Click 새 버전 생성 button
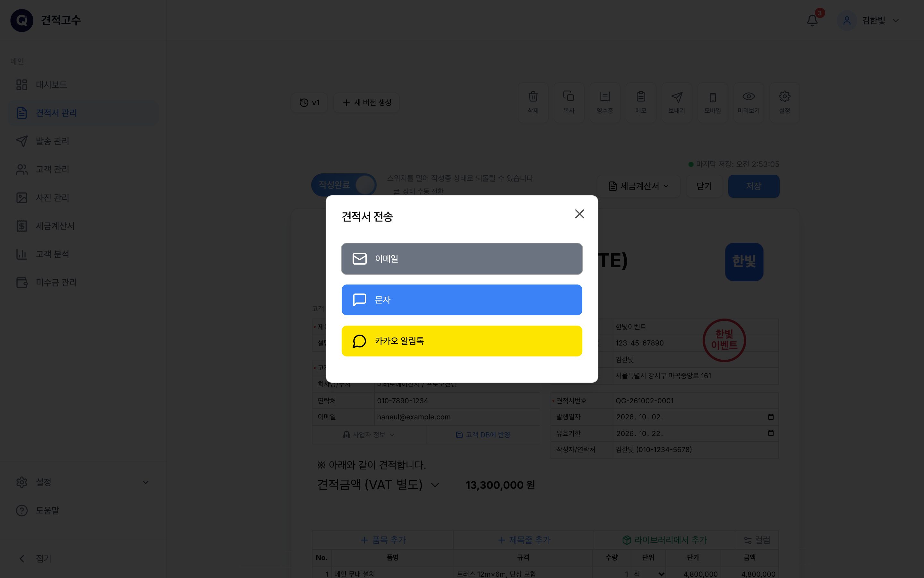Viewport: 924px width, 578px height. pos(366,102)
